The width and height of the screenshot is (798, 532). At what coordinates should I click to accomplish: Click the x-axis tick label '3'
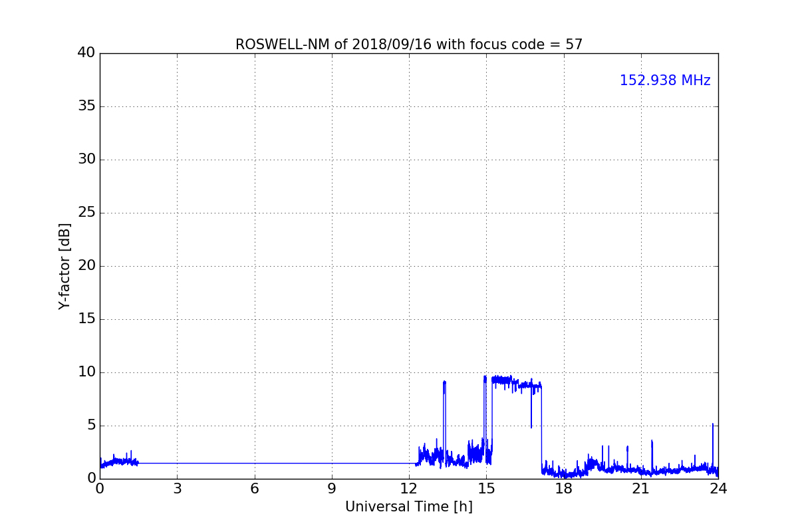coord(177,489)
